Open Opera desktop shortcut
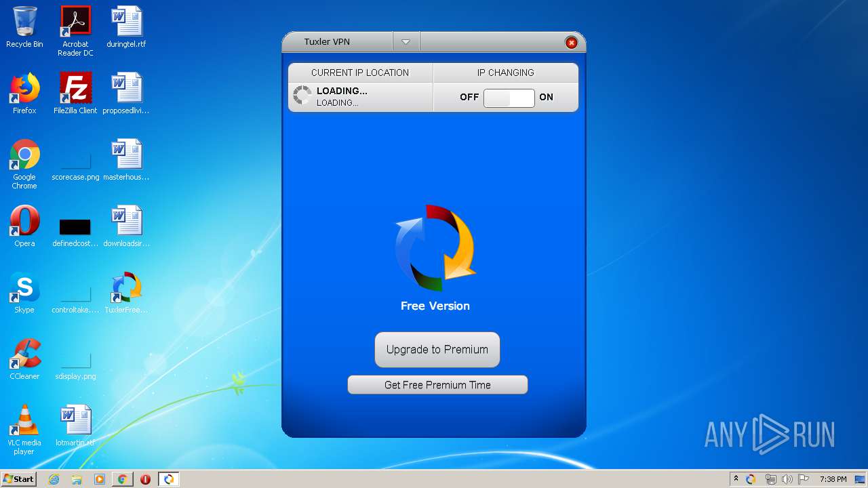The width and height of the screenshot is (868, 488). [24, 226]
